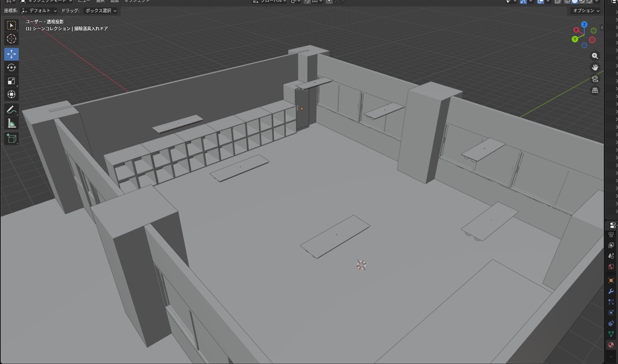
Task: Toggle the Show Gizmo header button
Action: coord(523,1)
